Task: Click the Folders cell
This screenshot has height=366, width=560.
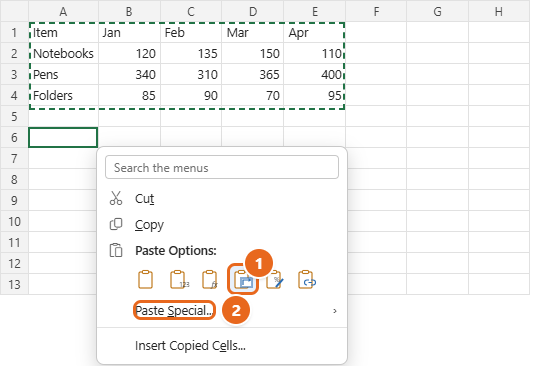Action: 64,95
